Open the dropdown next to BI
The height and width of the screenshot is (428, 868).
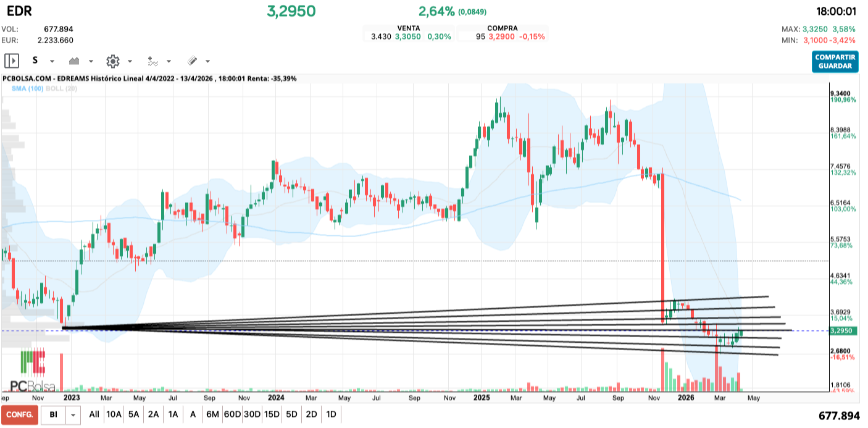coord(73,415)
